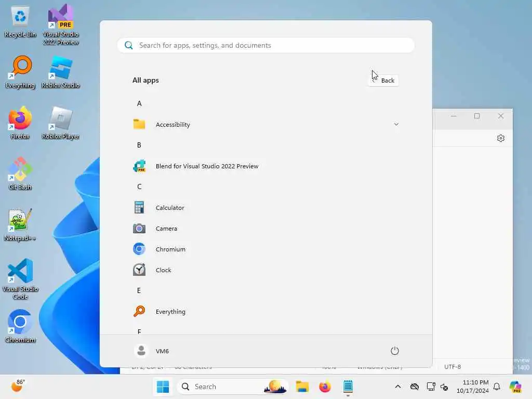Select Visual Studio 2022 Preview desktop shortcut
Viewport: 532px width, 399px height.
pyautogui.click(x=61, y=24)
